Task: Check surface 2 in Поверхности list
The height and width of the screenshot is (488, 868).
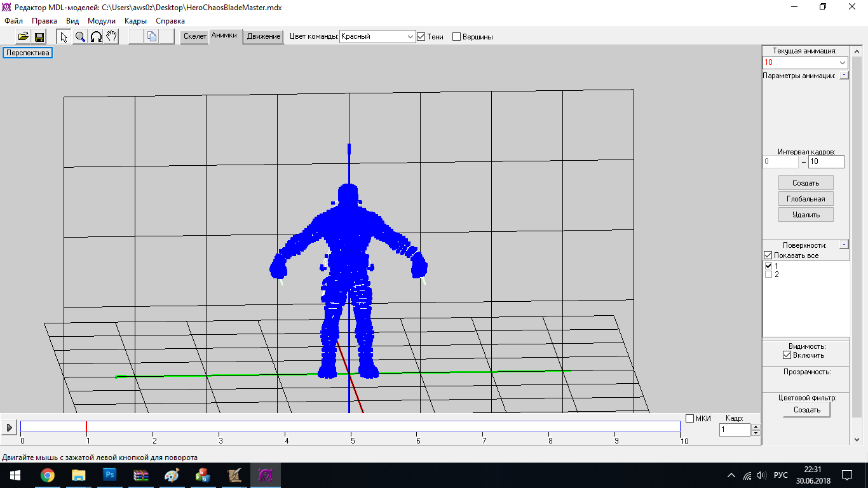Action: pyautogui.click(x=768, y=274)
